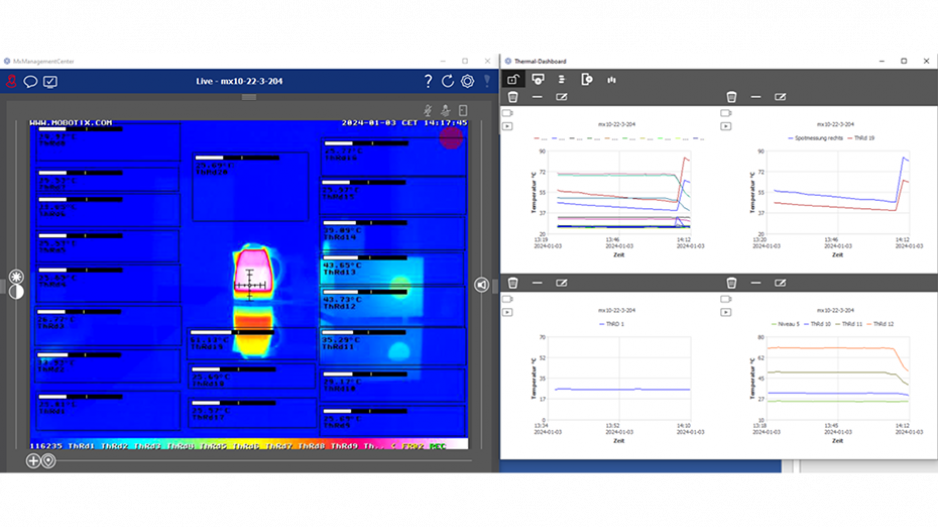Refresh the live view with reload icon
The height and width of the screenshot is (527, 938).
click(448, 81)
